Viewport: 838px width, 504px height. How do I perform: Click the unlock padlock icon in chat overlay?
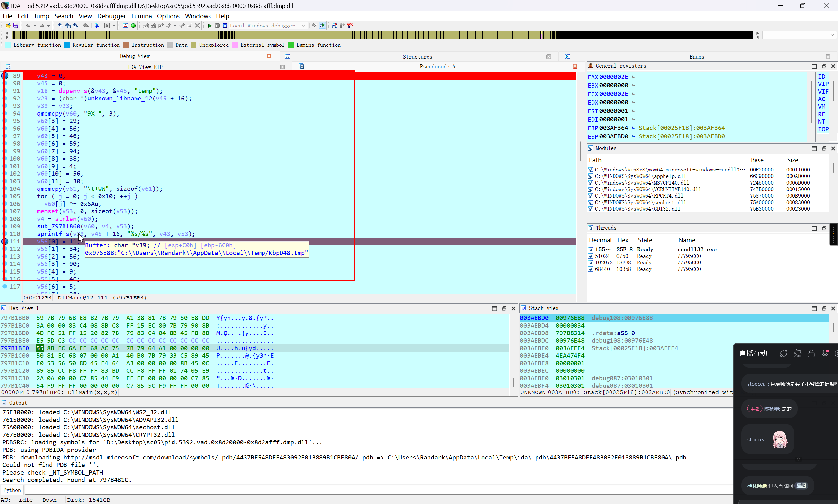pos(811,353)
